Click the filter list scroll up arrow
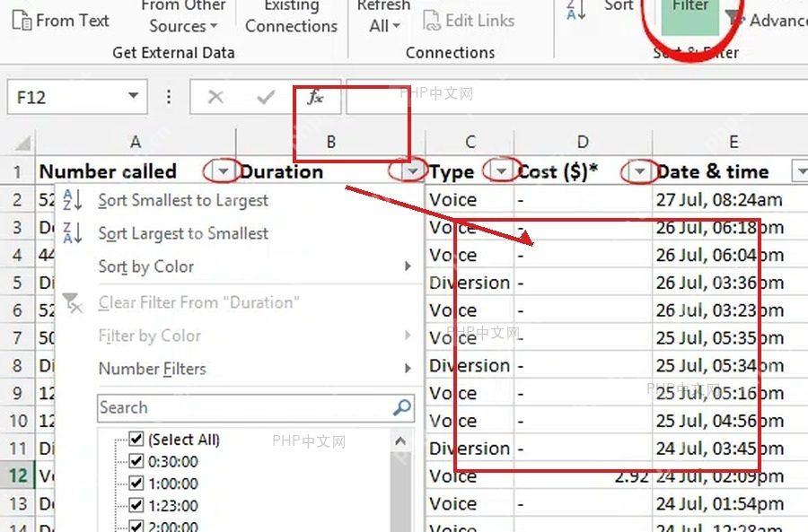This screenshot has height=532, width=808. pos(400,440)
